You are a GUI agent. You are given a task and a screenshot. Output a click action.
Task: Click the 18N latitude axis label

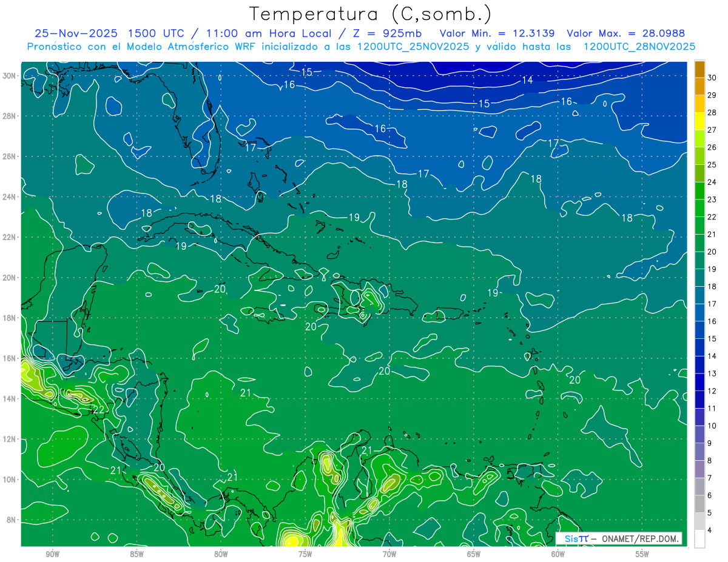click(x=9, y=318)
